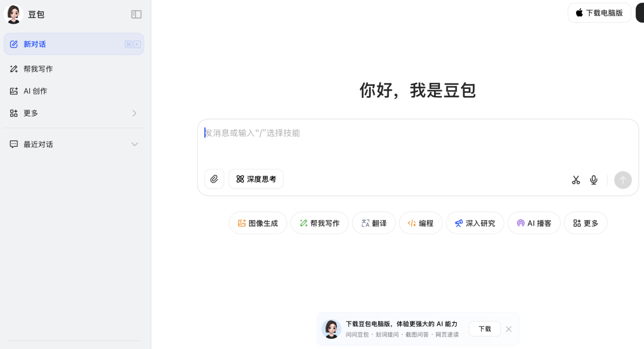Click the Doubao avatar in sidebar
644x349 pixels.
click(14, 14)
